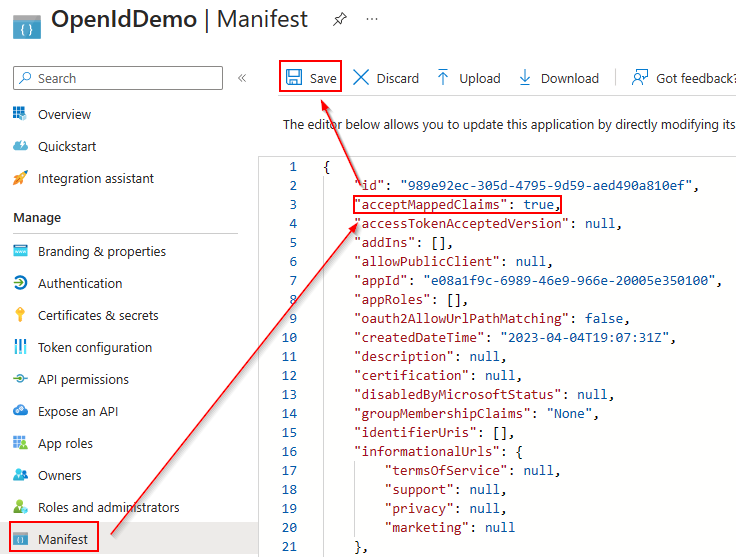Click the Save disk icon
Viewport: 736px width, 557px height.
[295, 78]
